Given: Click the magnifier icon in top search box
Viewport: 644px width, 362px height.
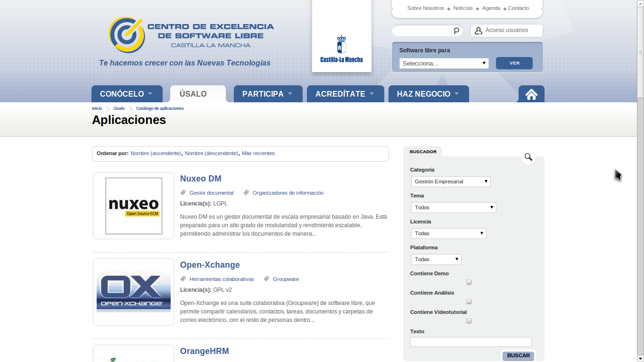Looking at the screenshot, I should pyautogui.click(x=456, y=31).
